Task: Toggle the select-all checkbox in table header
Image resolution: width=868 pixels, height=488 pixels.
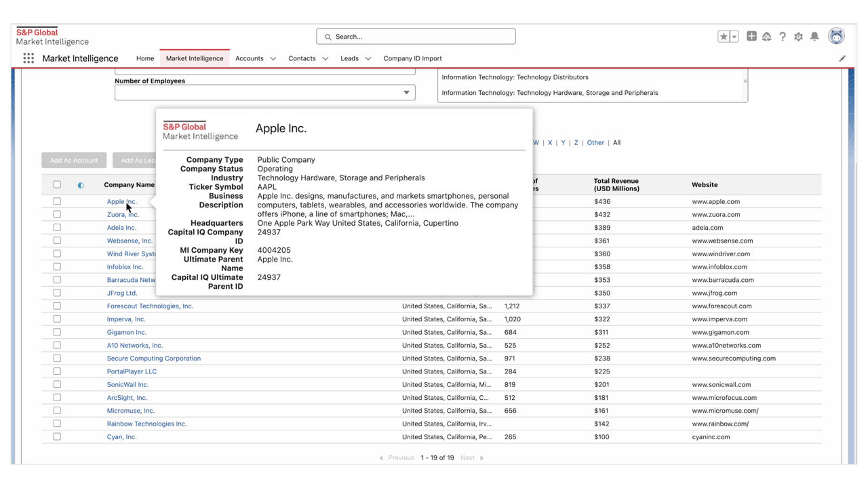Action: [x=57, y=184]
